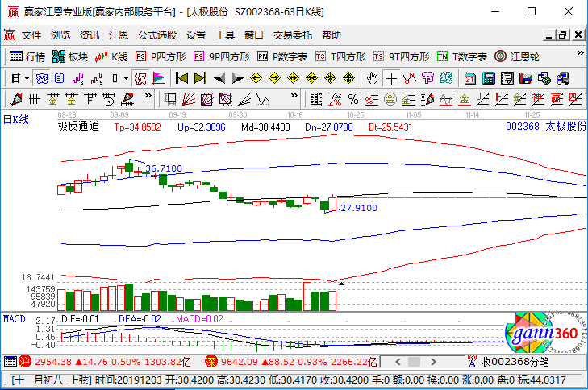Toggle the 极 reversal channel indicator icon
The height and width of the screenshot is (390, 588).
click(x=140, y=79)
